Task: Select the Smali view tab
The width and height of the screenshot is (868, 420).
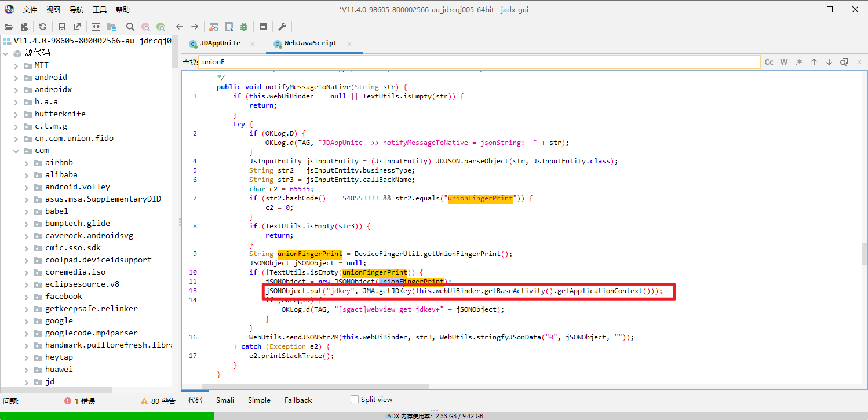Action: pyautogui.click(x=225, y=400)
